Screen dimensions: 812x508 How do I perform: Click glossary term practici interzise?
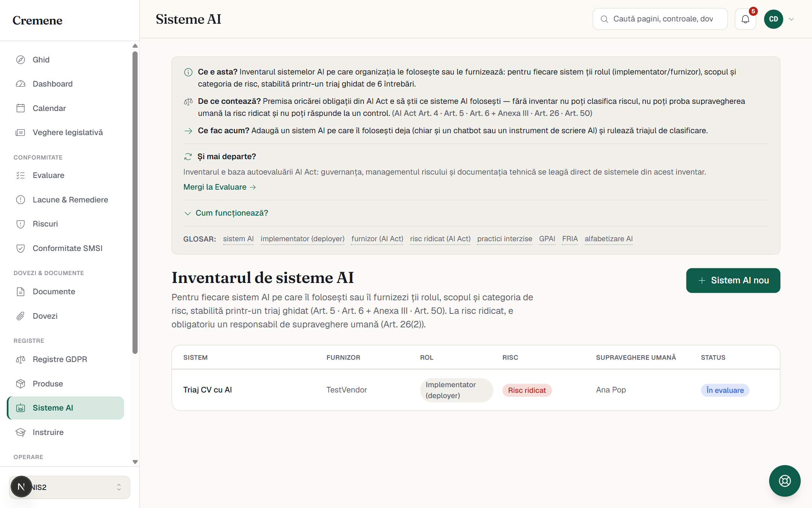pyautogui.click(x=505, y=239)
